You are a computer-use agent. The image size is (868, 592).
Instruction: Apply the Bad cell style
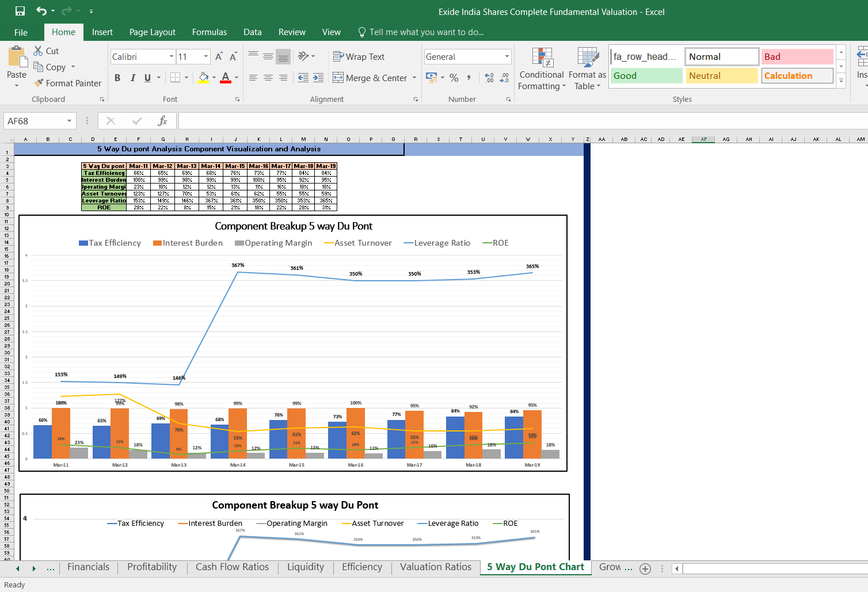[797, 56]
